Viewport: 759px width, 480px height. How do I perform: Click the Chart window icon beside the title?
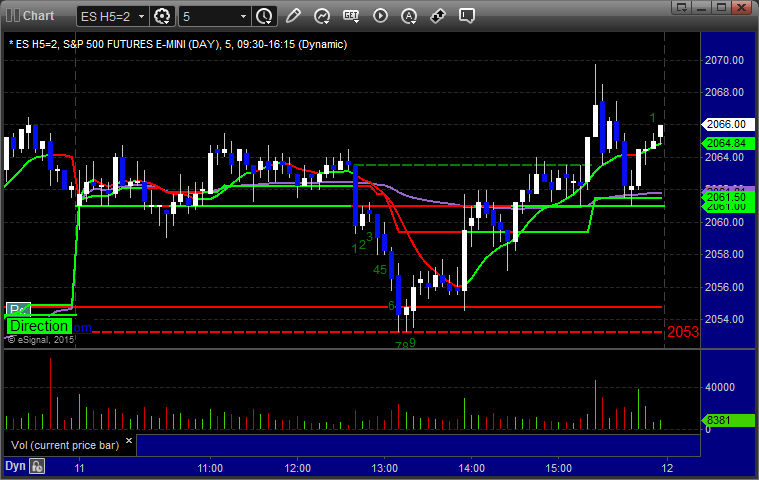(x=13, y=15)
